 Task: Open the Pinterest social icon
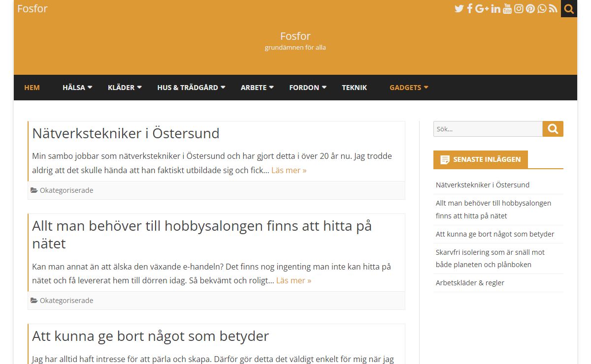click(530, 8)
